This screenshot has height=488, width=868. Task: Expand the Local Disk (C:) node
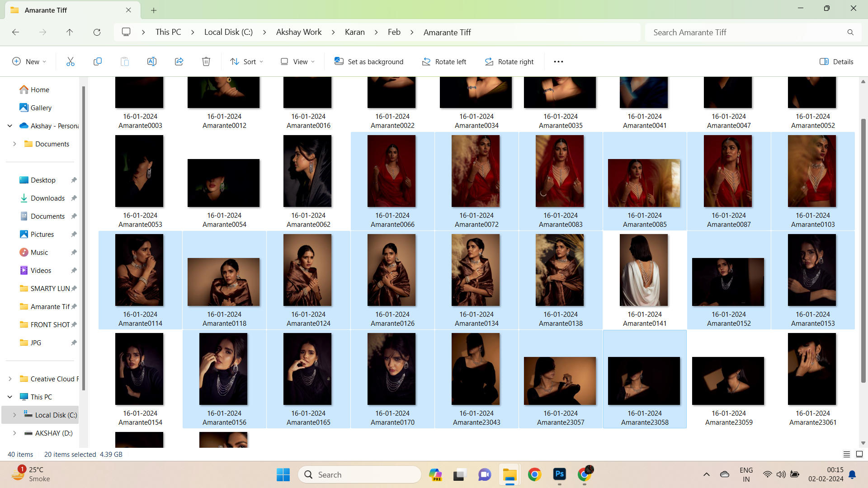(14, 415)
